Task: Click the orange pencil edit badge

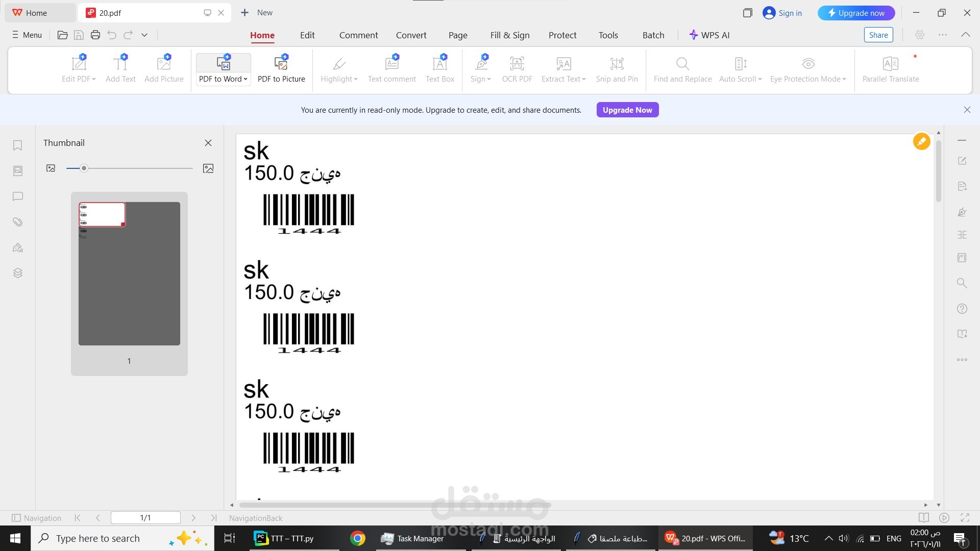Action: (x=921, y=141)
